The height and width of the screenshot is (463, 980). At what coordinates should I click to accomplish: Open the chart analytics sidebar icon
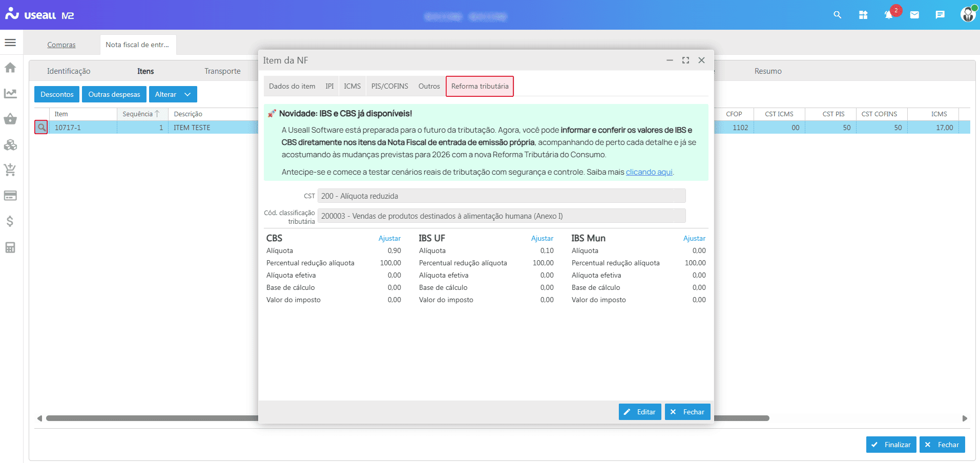10,93
